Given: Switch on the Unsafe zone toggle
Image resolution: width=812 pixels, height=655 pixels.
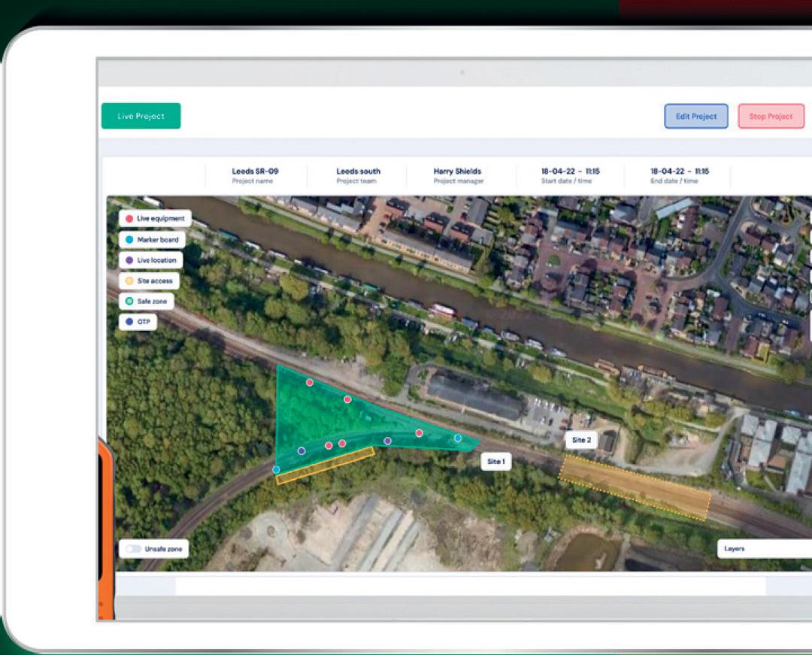Looking at the screenshot, I should pyautogui.click(x=133, y=549).
